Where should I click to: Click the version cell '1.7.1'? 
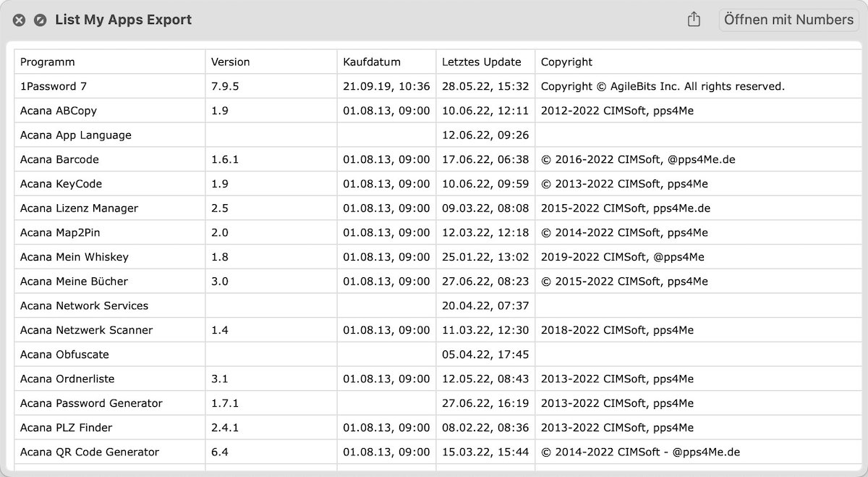coord(271,403)
